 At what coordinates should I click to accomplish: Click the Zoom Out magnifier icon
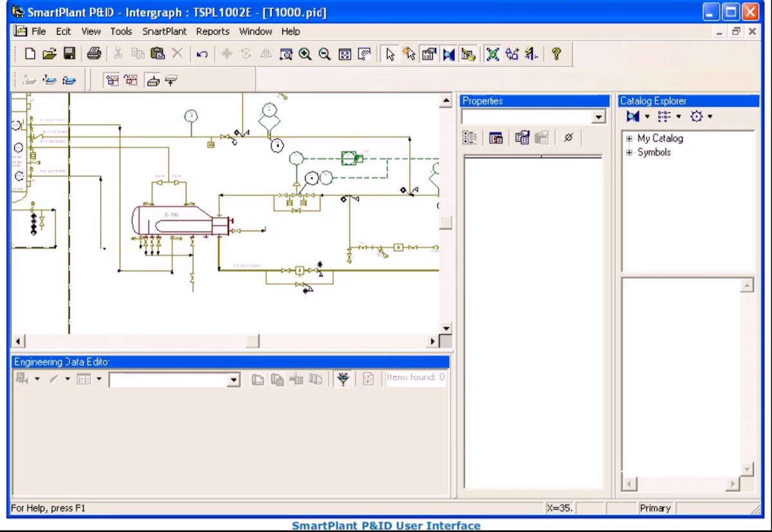(x=325, y=54)
